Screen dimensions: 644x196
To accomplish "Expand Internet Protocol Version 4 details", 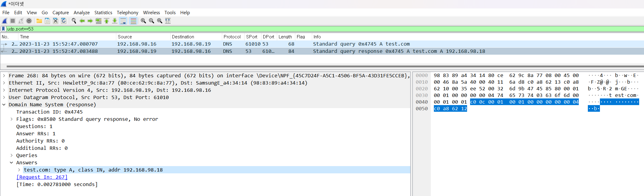I will click(4, 90).
